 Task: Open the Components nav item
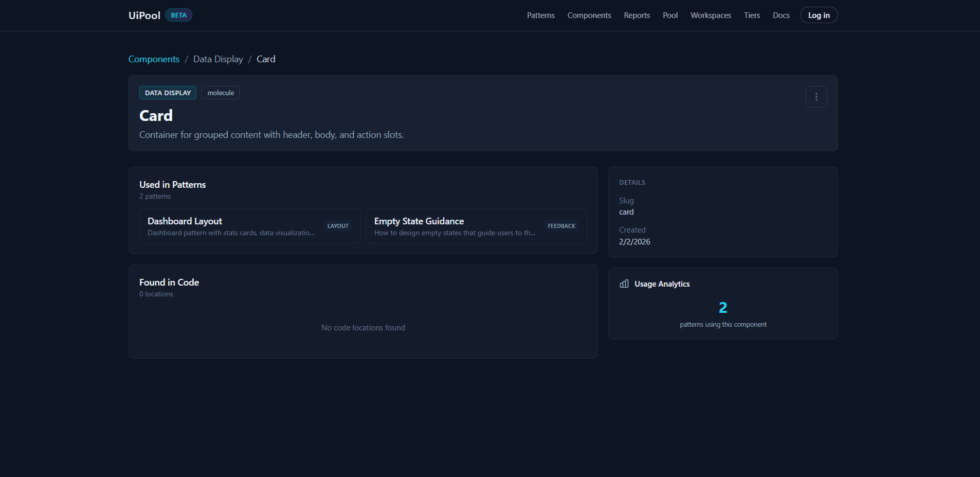[x=589, y=15]
